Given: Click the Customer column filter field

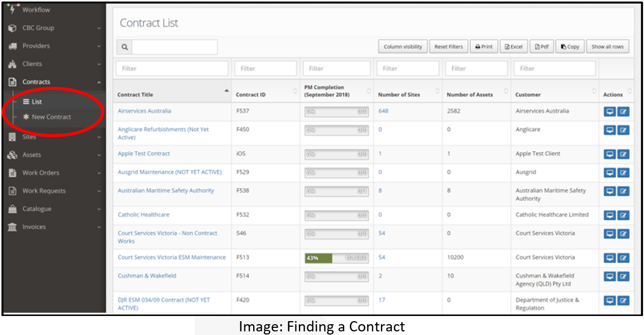Looking at the screenshot, I should (556, 68).
